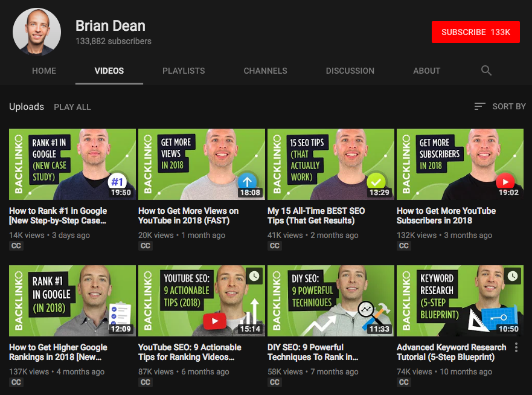532x395 pixels.
Task: Click the channel search magnifier icon
Action: tap(486, 71)
